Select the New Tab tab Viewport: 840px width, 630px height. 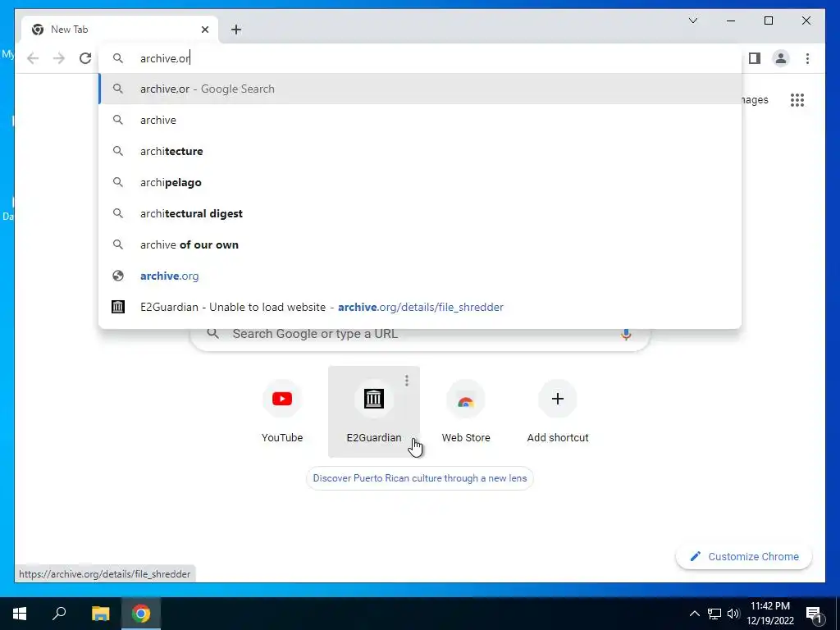click(x=120, y=30)
